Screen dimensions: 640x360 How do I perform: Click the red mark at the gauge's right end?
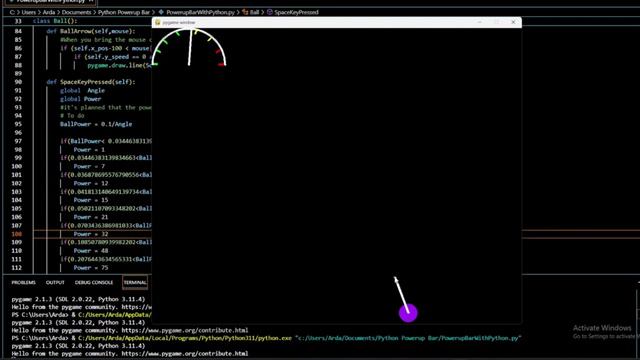[x=222, y=64]
